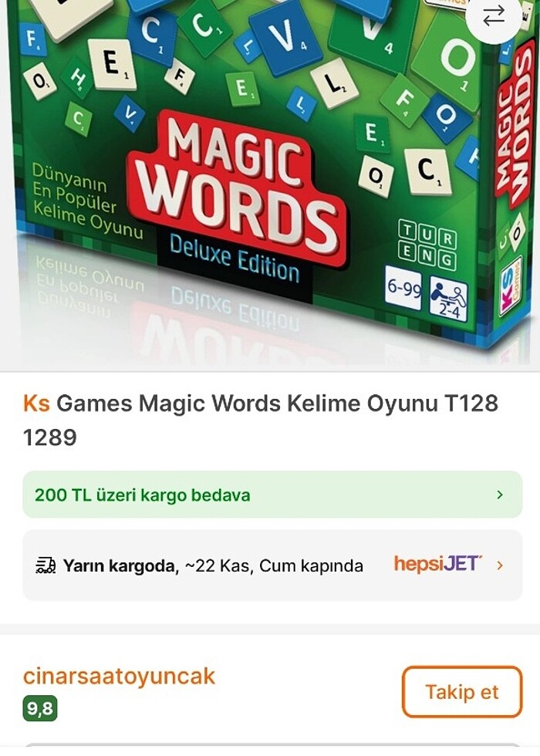540x756 pixels.
Task: Click the hepsiJET logo
Action: [438, 564]
